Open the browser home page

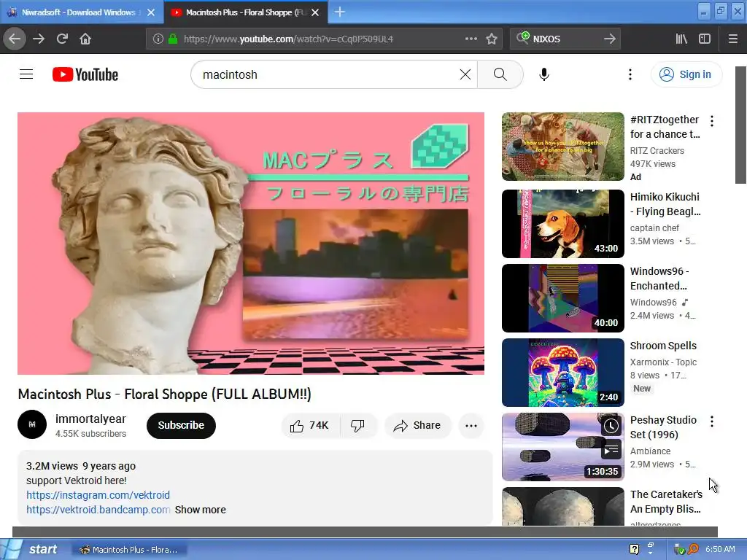pyautogui.click(x=85, y=39)
